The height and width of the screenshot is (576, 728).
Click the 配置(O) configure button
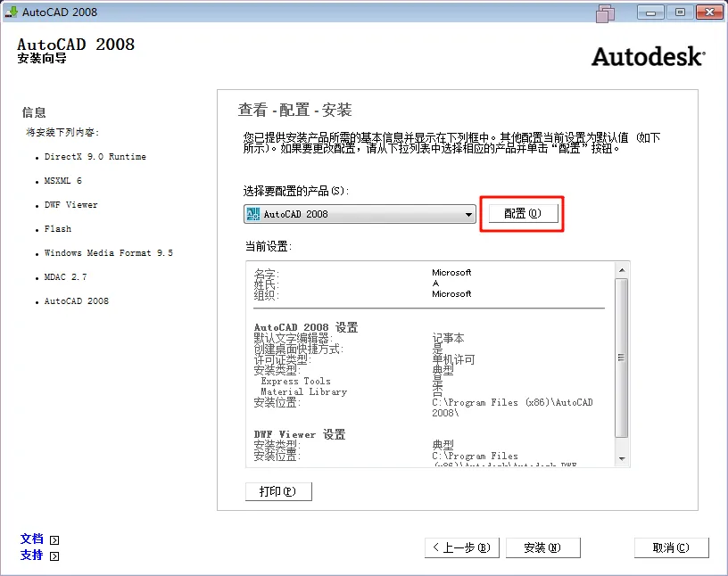(x=523, y=213)
